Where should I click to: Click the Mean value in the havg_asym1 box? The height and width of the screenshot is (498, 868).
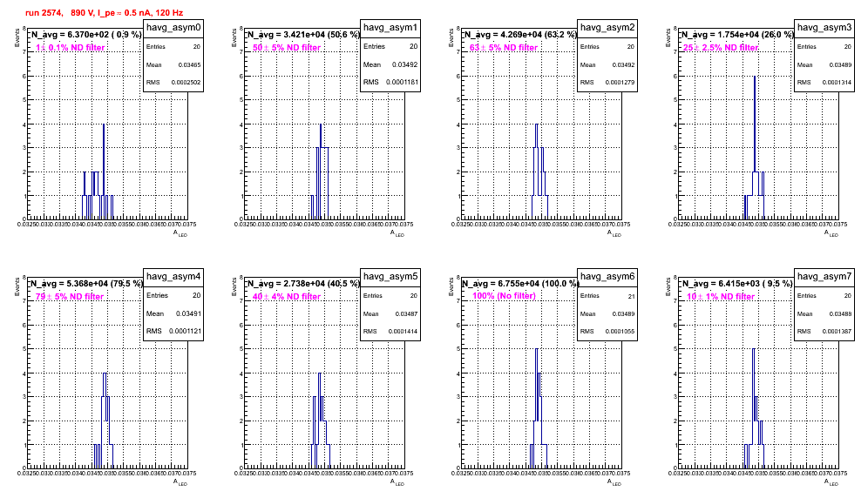(404, 64)
